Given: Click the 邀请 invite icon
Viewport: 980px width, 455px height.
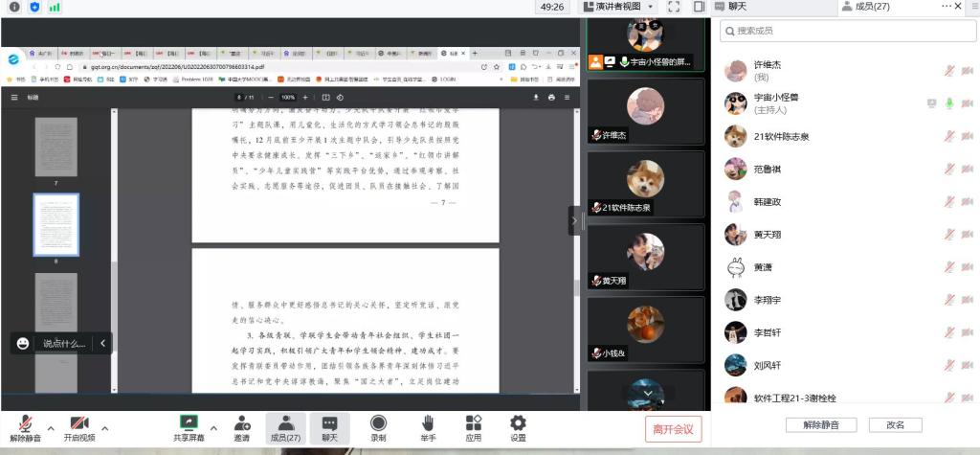Looking at the screenshot, I should (x=242, y=429).
